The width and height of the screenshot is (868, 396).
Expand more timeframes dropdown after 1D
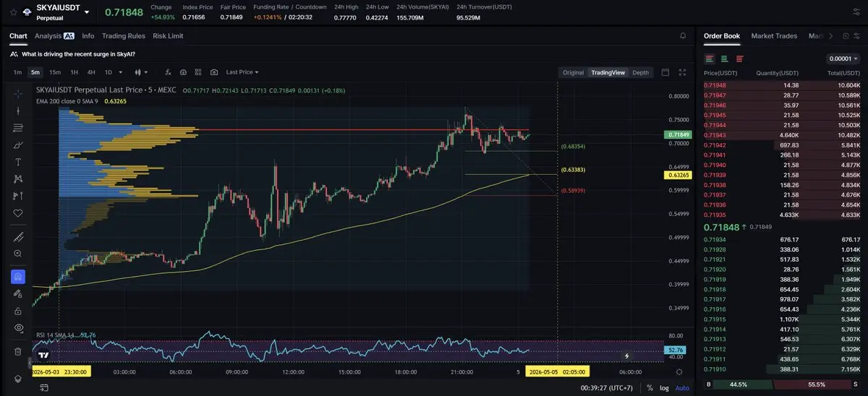tap(120, 72)
